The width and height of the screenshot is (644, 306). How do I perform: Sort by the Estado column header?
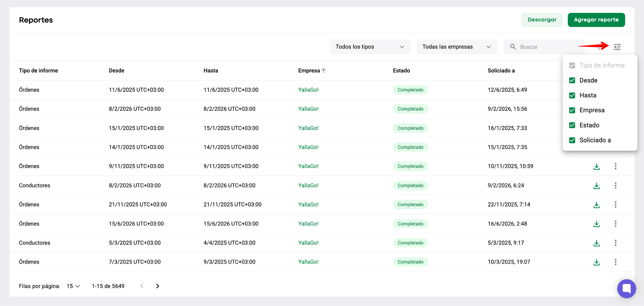coord(401,71)
